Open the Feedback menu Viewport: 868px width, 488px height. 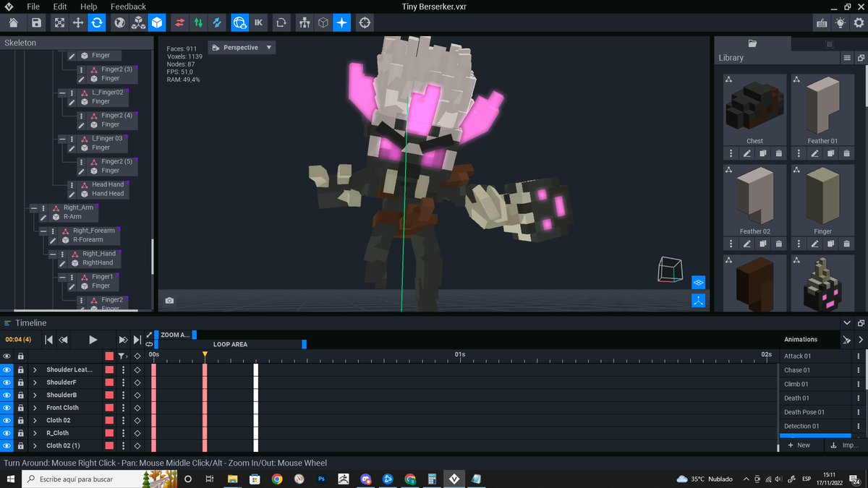128,7
